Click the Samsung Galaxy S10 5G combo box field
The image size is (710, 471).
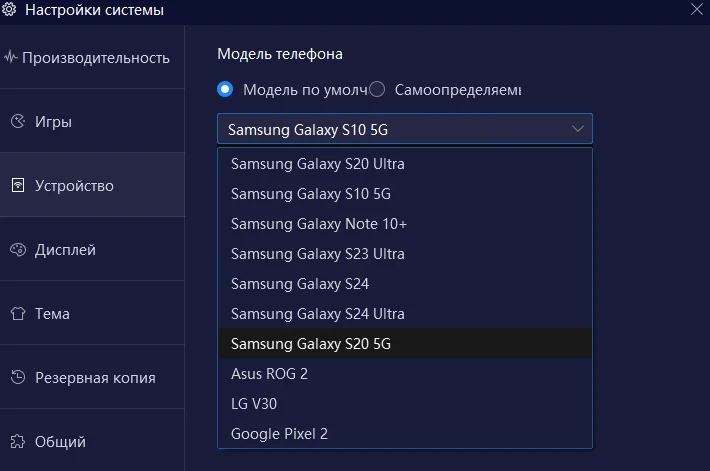[x=405, y=129]
